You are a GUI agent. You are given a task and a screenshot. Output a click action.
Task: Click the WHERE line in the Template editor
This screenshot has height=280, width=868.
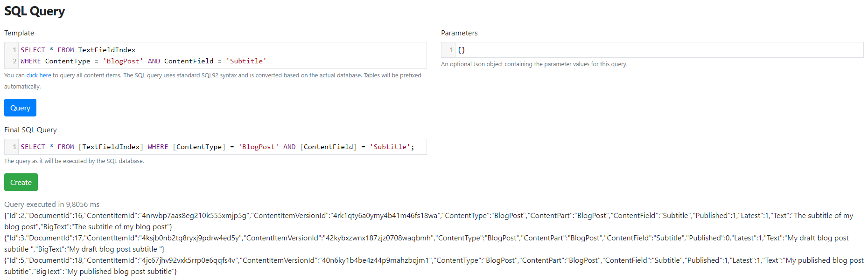[x=223, y=61]
